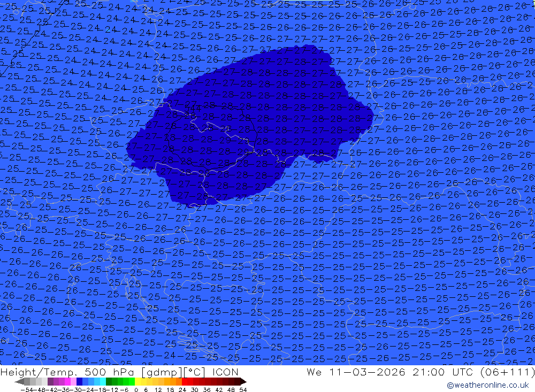
Task: Pick the dark purple legend swatch at -42
Action: (50, 381)
